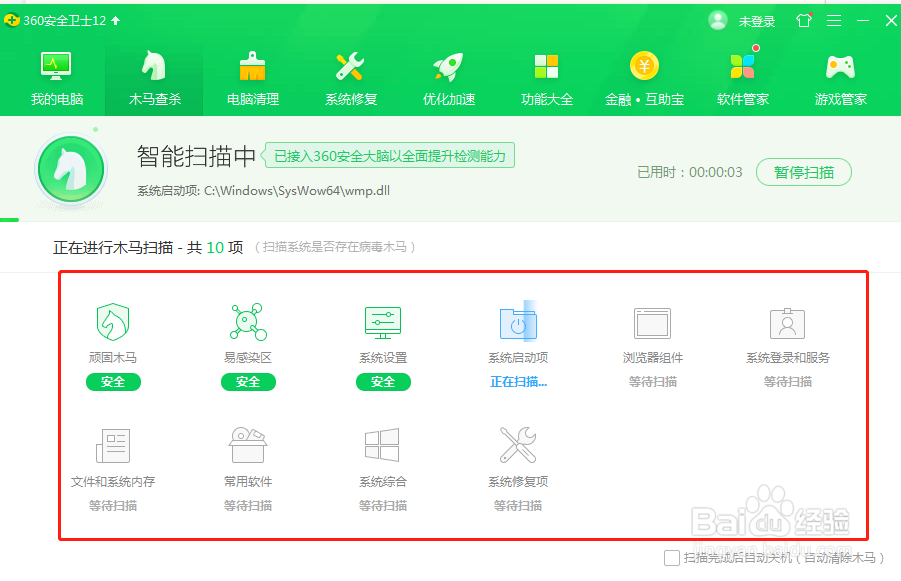
Task: Click the 顽固木马 shield icon
Action: pos(113,322)
